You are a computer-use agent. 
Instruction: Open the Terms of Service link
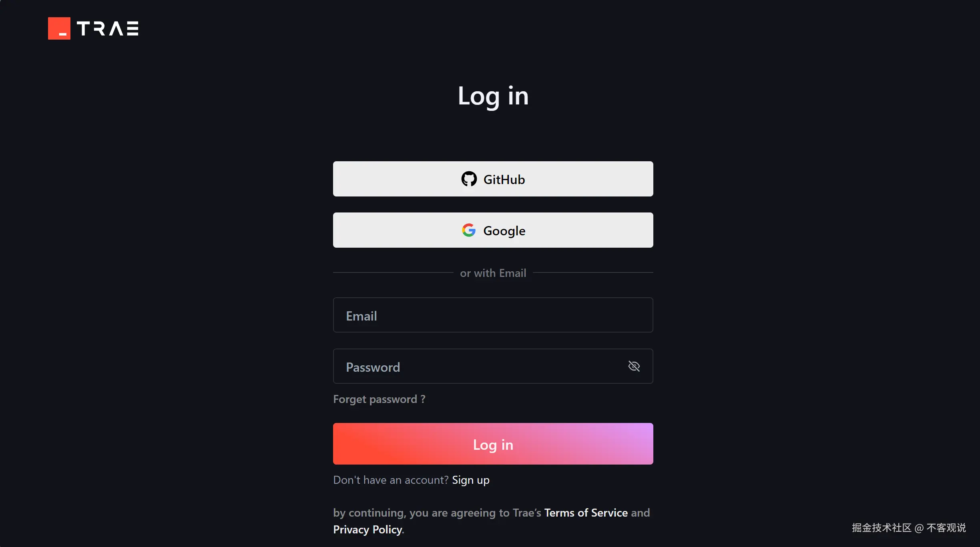pyautogui.click(x=586, y=513)
